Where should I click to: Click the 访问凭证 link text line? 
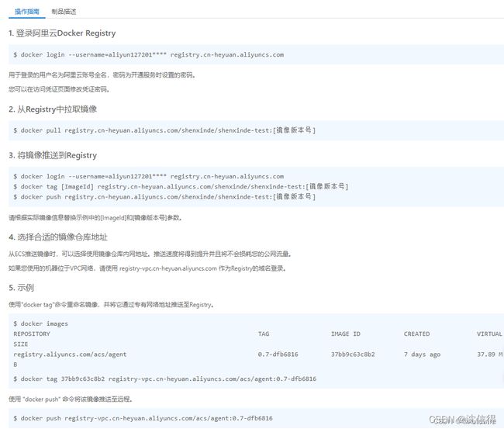pyautogui.click(x=59, y=89)
